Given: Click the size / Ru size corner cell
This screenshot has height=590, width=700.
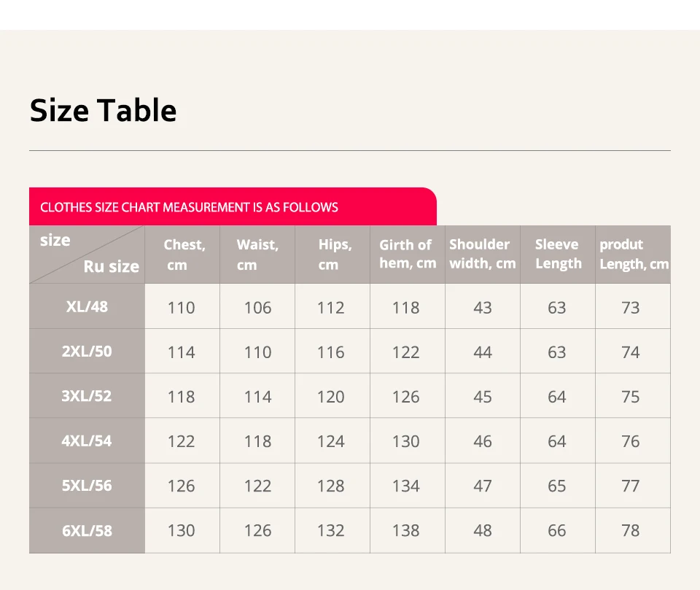Looking at the screenshot, I should (87, 254).
